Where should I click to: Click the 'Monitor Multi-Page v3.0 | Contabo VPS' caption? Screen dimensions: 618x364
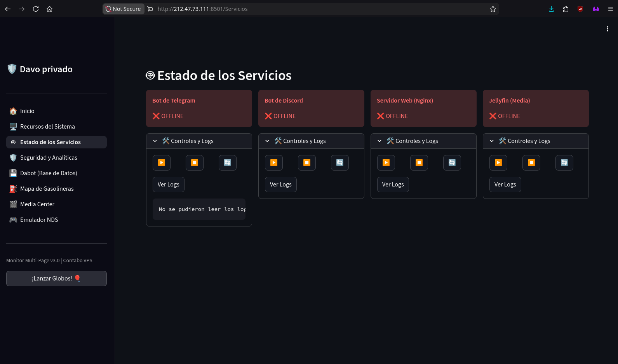click(49, 261)
